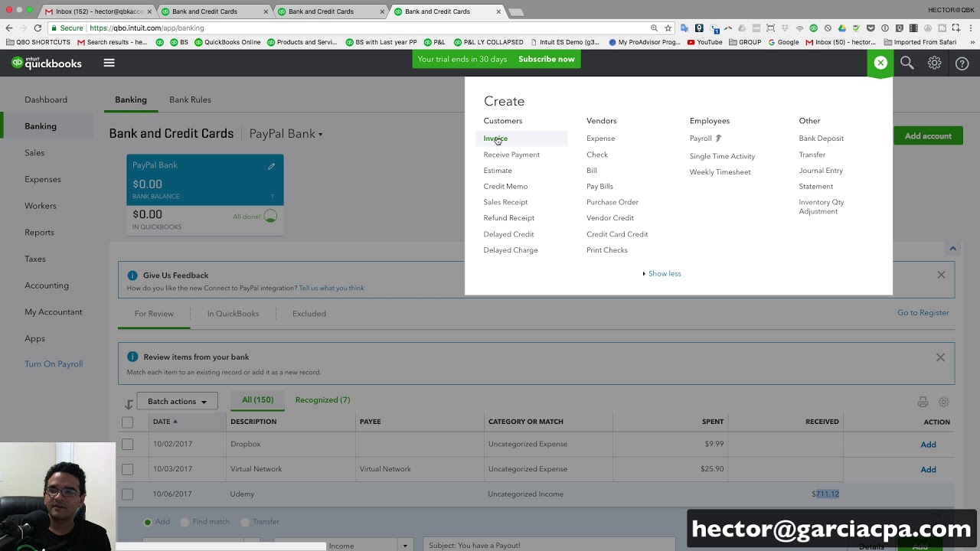Check the Udemy transaction checkbox
Image resolution: width=980 pixels, height=551 pixels.
coord(128,494)
